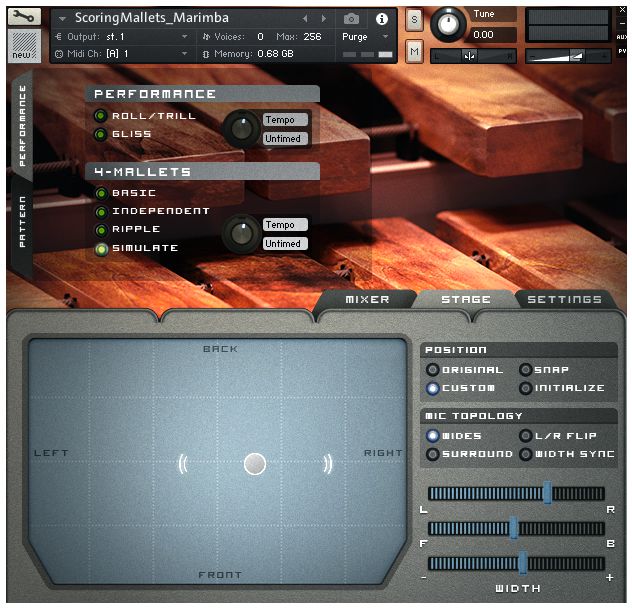The image size is (632, 608).
Task: Open Pattern side tab
Action: click(x=23, y=222)
